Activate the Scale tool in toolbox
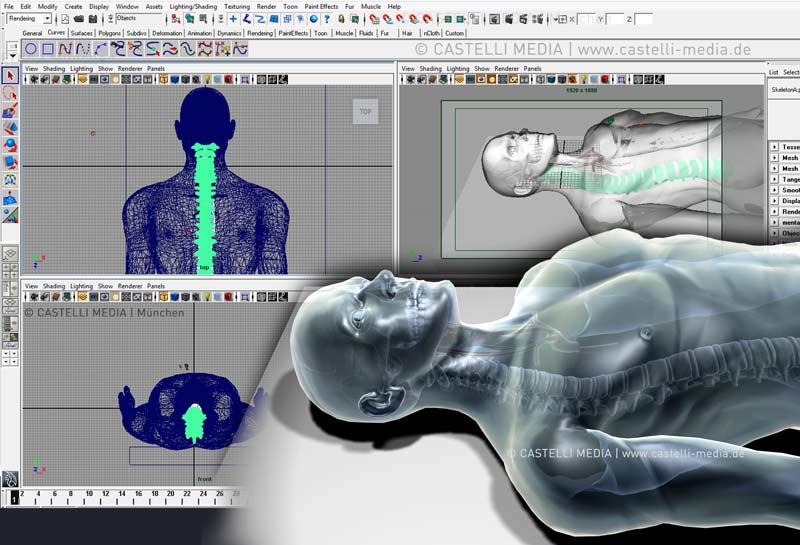Image resolution: width=800 pixels, height=545 pixels. tap(10, 162)
